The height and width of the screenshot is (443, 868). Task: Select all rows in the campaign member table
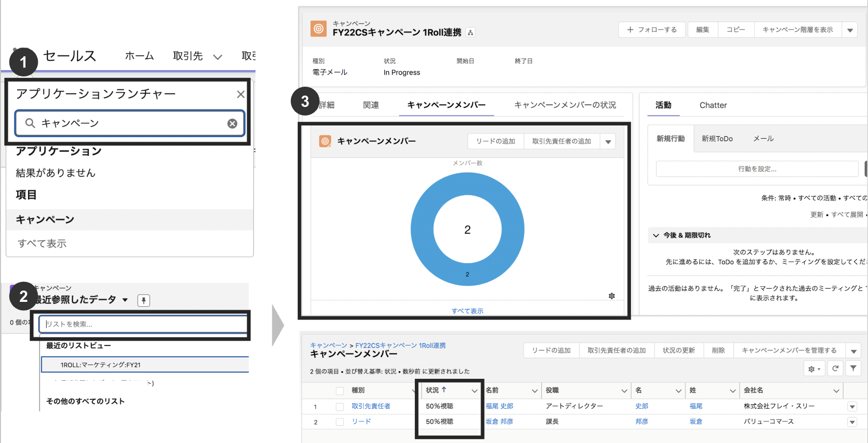(x=340, y=391)
